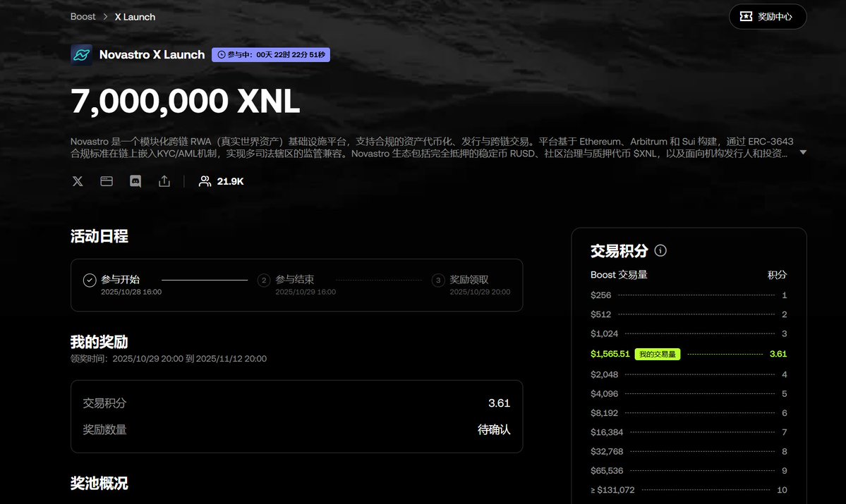Viewport: 846px width, 504px height.
Task: Click the 参与中 countdown timer badge
Action: click(271, 54)
